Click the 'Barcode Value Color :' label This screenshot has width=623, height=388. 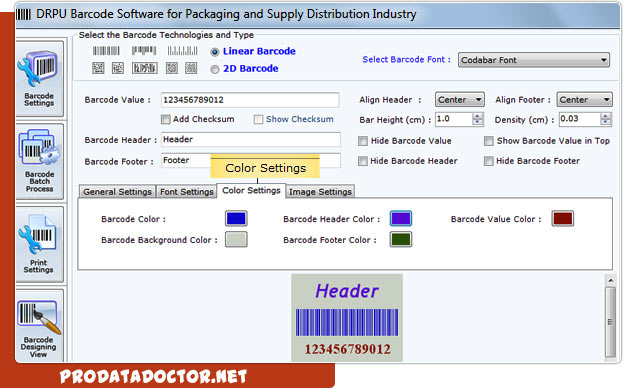coord(496,219)
